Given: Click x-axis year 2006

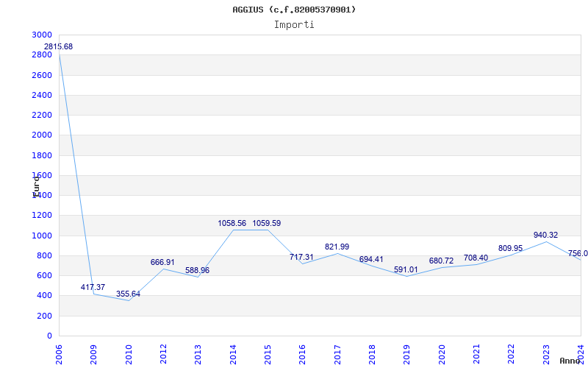Looking at the screenshot, I should click(x=59, y=355).
